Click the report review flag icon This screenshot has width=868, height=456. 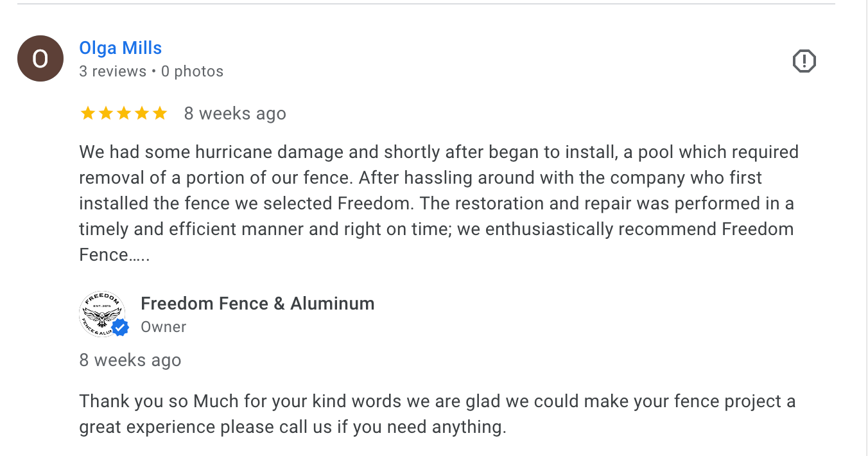coord(804,61)
